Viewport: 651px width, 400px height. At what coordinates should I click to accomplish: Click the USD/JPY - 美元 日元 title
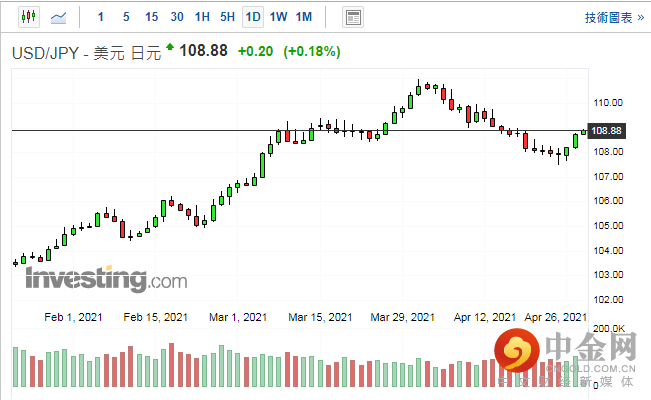pyautogui.click(x=86, y=53)
